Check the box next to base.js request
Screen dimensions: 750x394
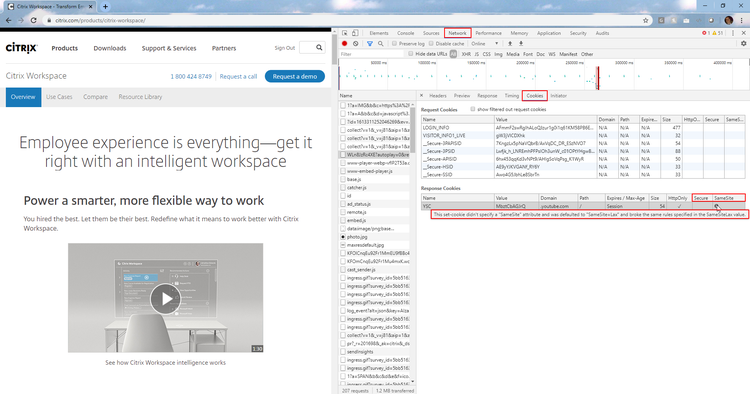tap(343, 179)
